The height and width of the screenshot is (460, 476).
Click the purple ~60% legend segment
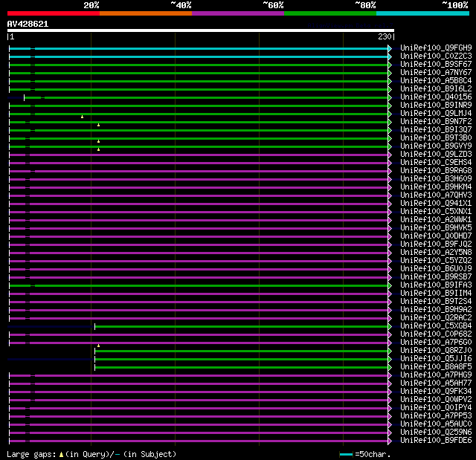pos(238,13)
